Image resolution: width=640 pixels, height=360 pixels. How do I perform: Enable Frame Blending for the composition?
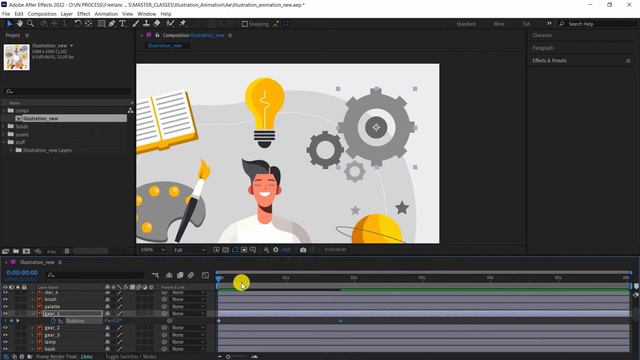pos(180,275)
